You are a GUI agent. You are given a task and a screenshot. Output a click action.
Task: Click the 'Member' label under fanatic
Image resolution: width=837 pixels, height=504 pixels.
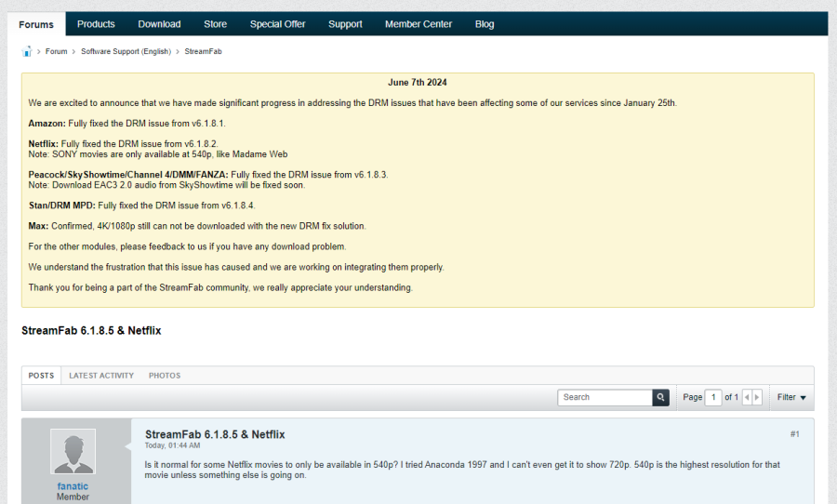click(x=73, y=497)
